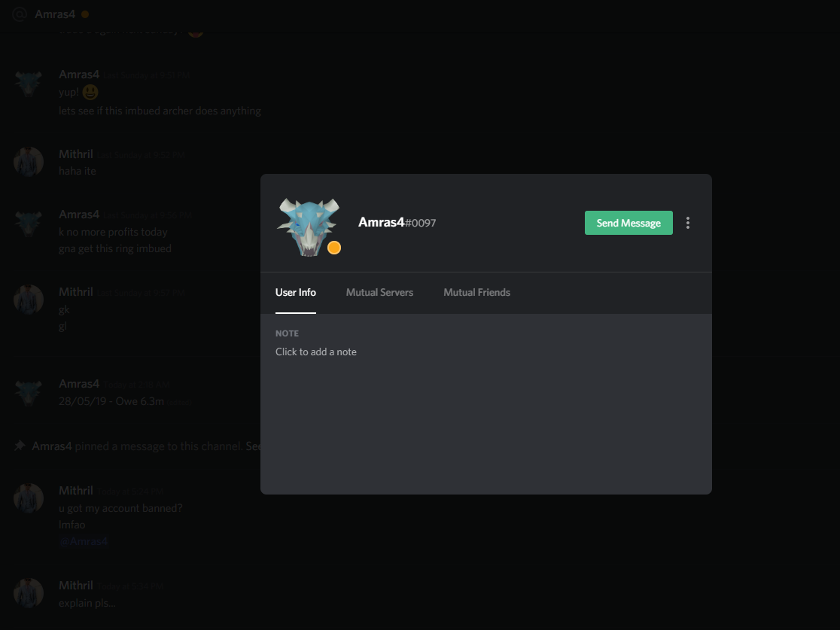Click Amras4's dragon skull profile avatar
840x630 pixels.
click(308, 227)
